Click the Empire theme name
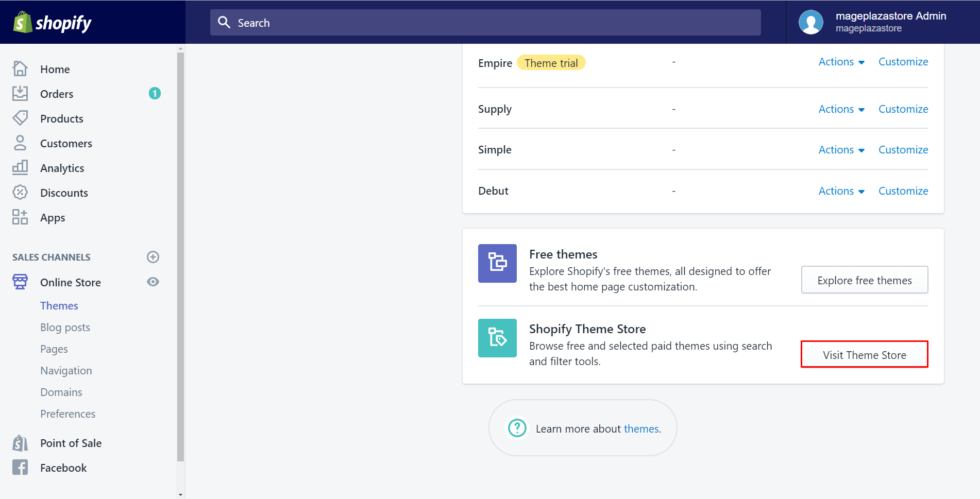This screenshot has width=980, height=499. pyautogui.click(x=495, y=63)
